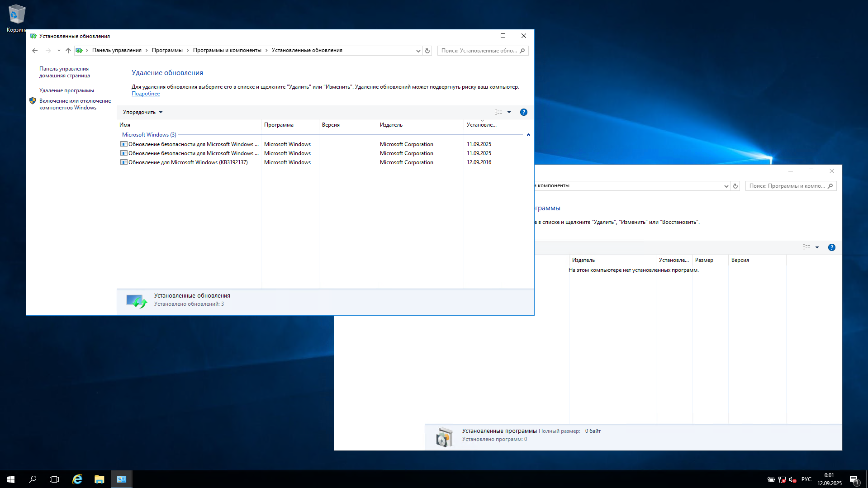Open the muted volume tray icon

[x=792, y=479]
